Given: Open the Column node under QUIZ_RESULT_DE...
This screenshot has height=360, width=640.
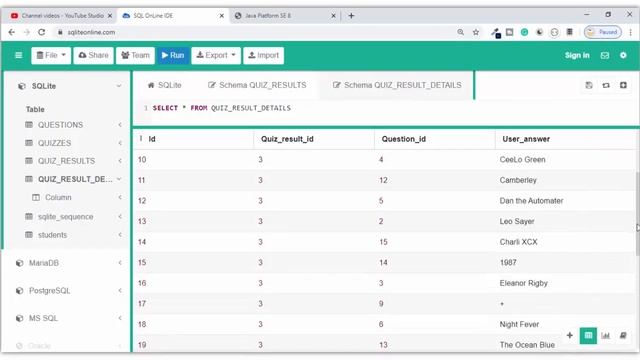Looking at the screenshot, I should pos(58,197).
